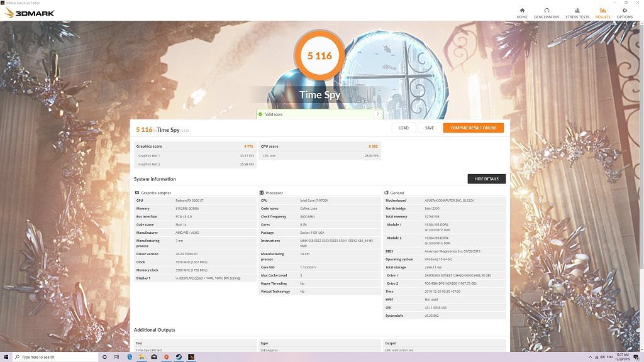Open Task View on the taskbar
The height and width of the screenshot is (362, 644).
(x=116, y=357)
